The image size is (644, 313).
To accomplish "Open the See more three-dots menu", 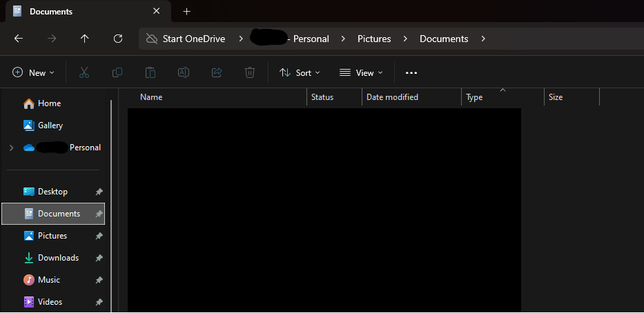I will 411,72.
